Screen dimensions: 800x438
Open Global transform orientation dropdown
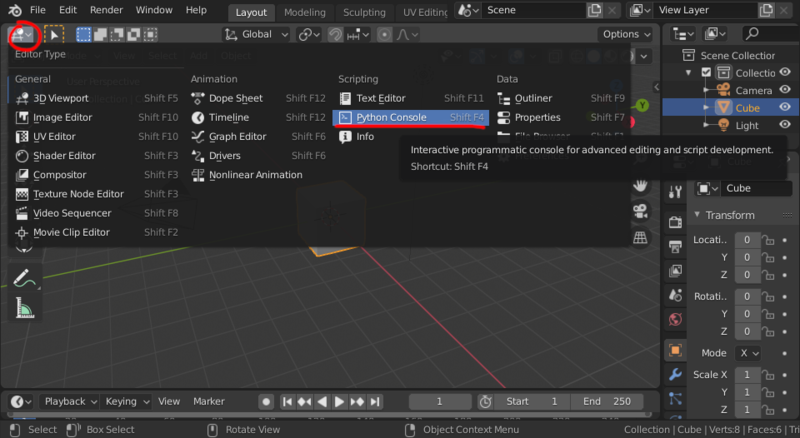coord(257,34)
